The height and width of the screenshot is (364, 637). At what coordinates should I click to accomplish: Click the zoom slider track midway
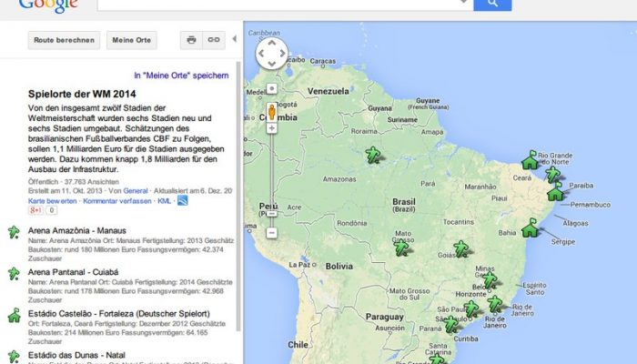[x=272, y=173]
